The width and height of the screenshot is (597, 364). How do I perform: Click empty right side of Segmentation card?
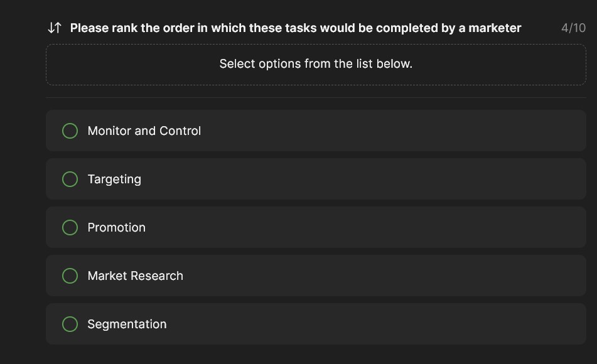click(x=439, y=324)
